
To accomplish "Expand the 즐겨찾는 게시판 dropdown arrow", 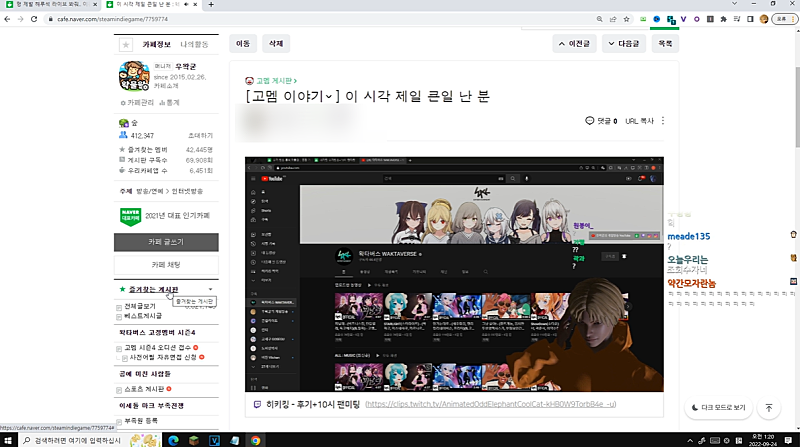I will [210, 289].
